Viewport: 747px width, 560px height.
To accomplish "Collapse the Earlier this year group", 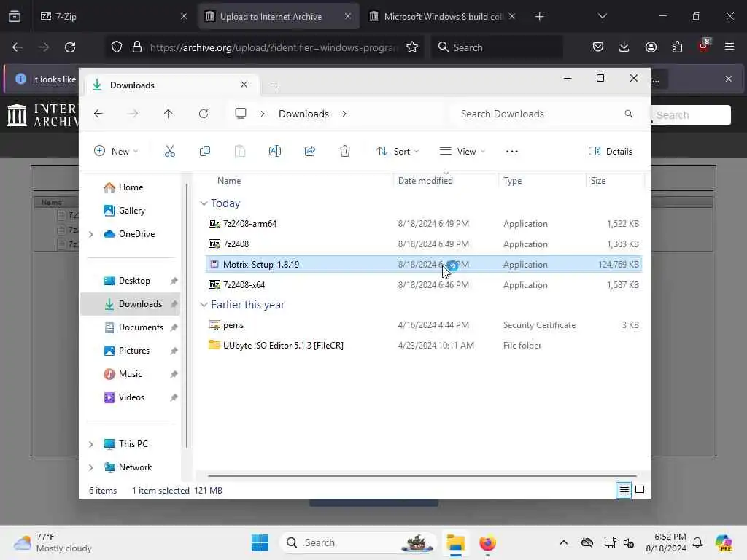I will [x=204, y=305].
